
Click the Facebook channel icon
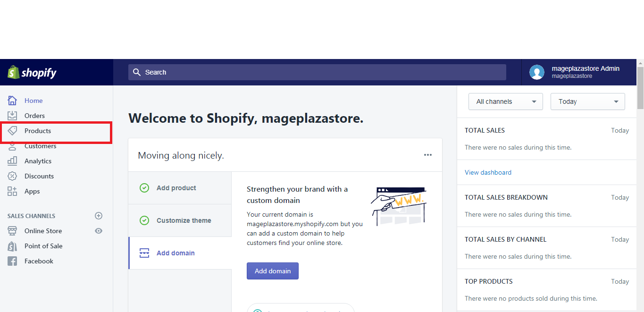12,261
